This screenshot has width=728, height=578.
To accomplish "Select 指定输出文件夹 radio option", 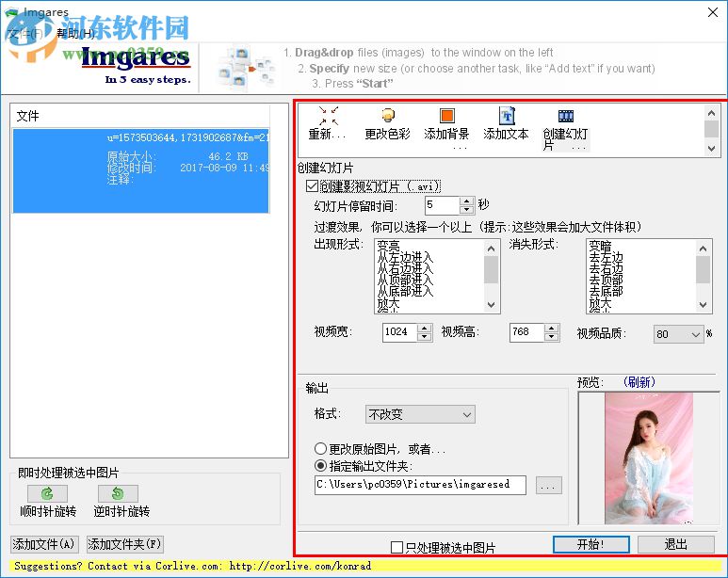I will pyautogui.click(x=320, y=465).
